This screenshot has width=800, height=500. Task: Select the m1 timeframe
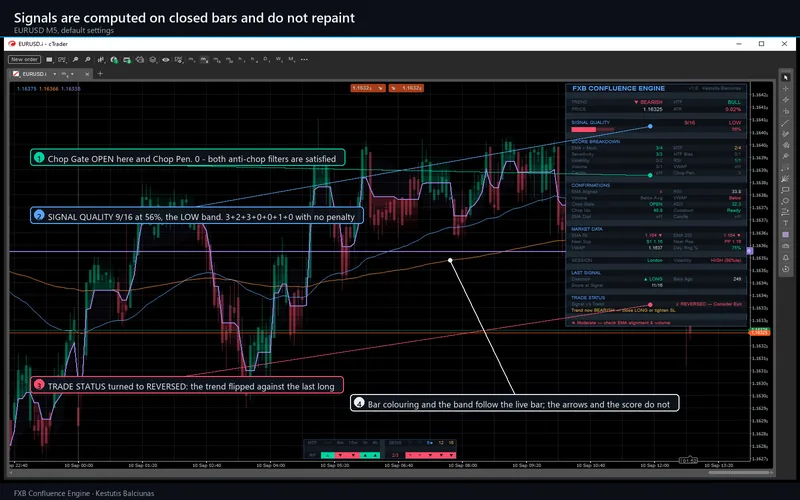pyautogui.click(x=191, y=59)
